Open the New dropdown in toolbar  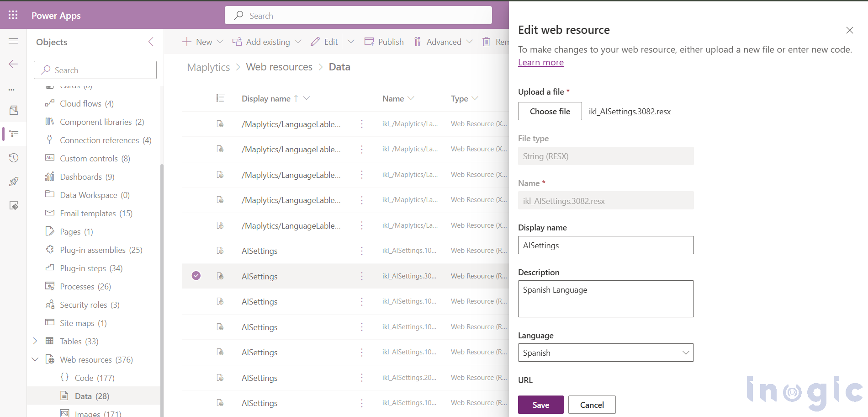point(202,42)
